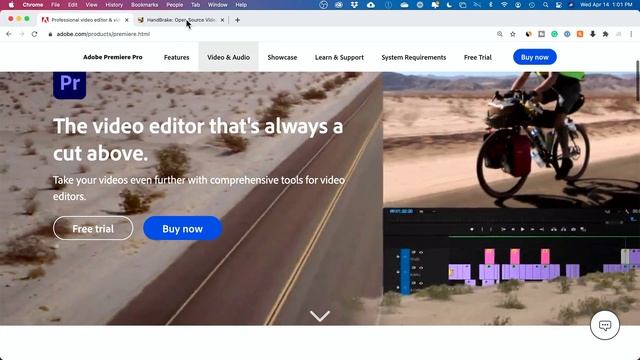Click the Buy now button in navbar
The image size is (640, 360).
(x=534, y=57)
